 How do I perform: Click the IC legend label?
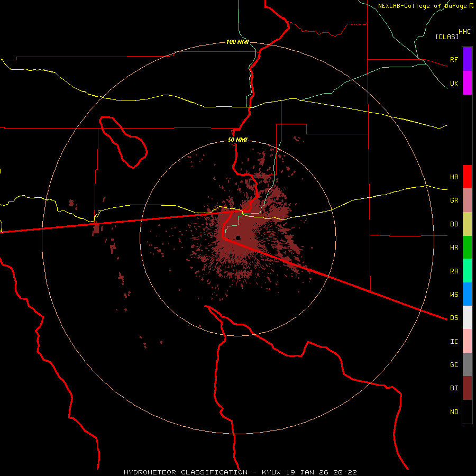click(454, 342)
